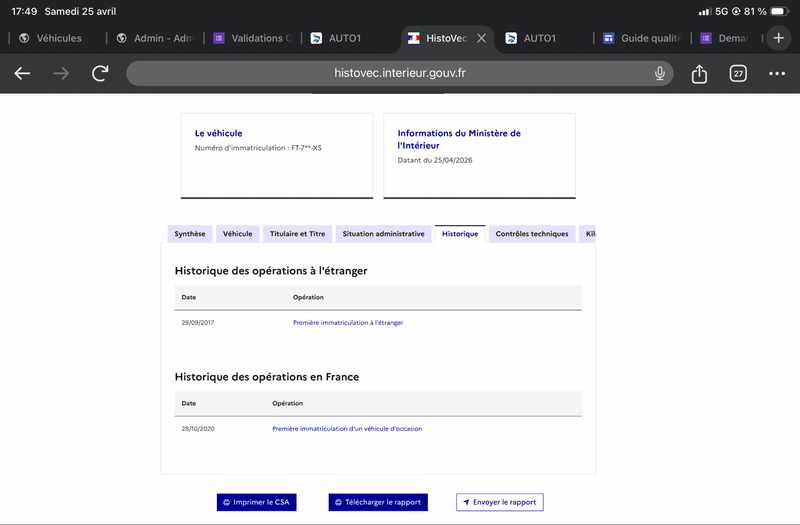Tap the histovec.interieur.gouv.fr address bar
The width and height of the screenshot is (800, 525).
click(400, 73)
